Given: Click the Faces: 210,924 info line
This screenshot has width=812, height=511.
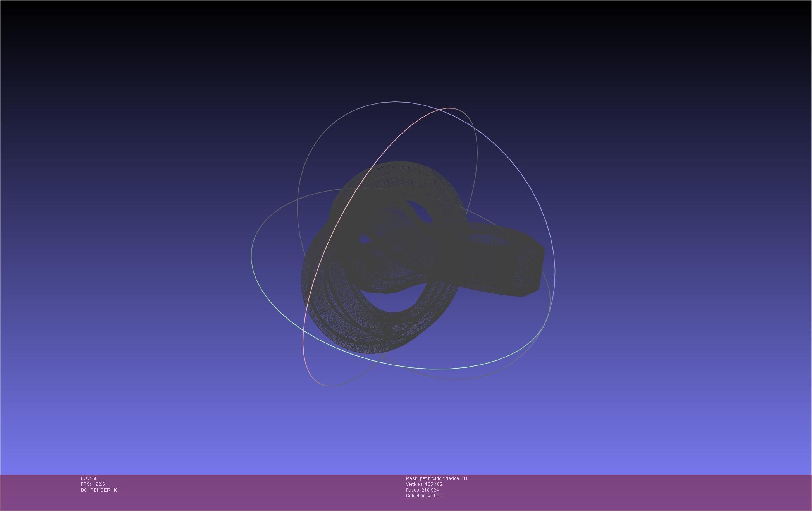Looking at the screenshot, I should click(x=422, y=490).
